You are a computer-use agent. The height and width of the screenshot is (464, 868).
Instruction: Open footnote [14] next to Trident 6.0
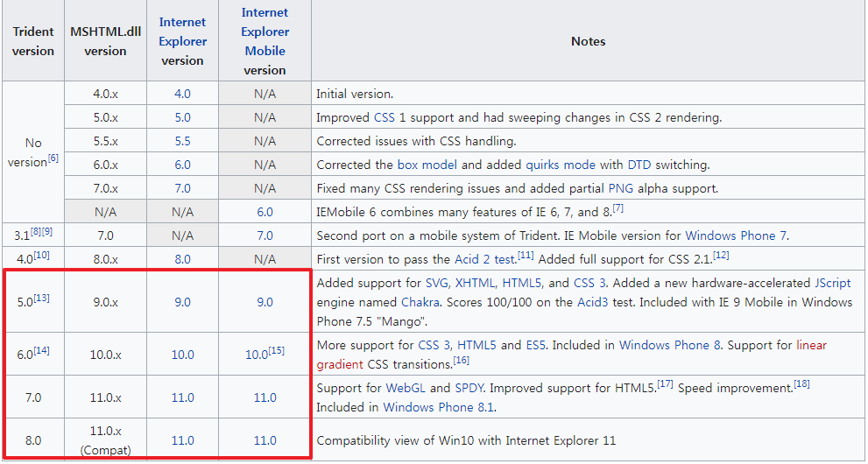click(42, 350)
